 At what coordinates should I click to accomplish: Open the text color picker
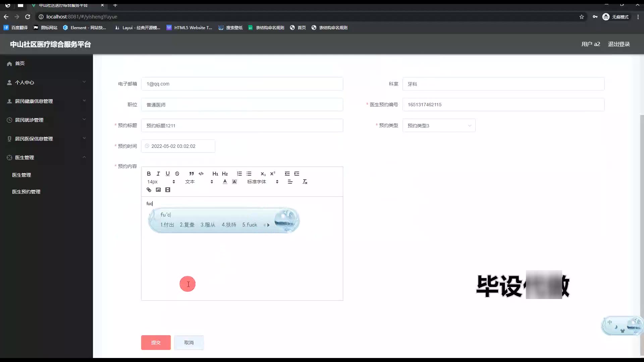pyautogui.click(x=225, y=182)
